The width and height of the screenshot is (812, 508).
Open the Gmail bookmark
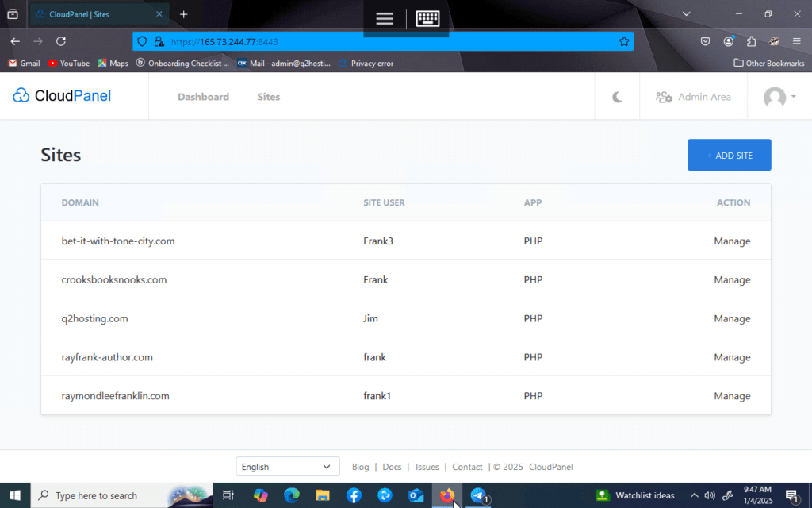pos(25,63)
